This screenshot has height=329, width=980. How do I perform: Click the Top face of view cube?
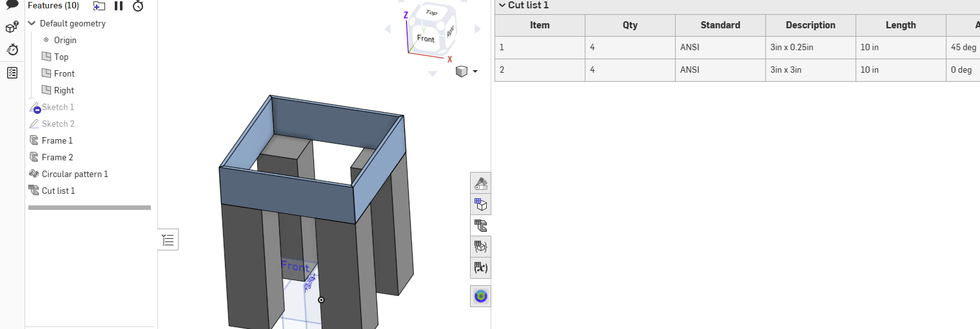pyautogui.click(x=431, y=13)
